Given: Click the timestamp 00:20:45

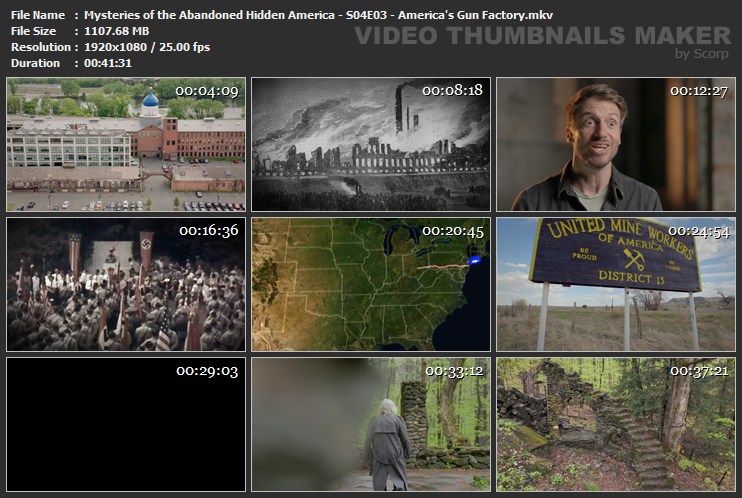Looking at the screenshot, I should (453, 231).
